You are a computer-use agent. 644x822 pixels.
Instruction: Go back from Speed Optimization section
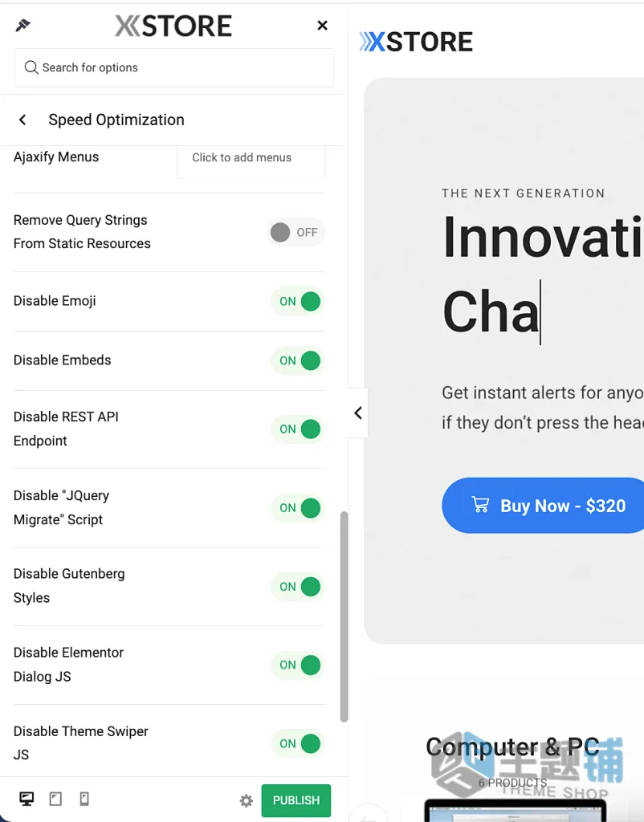coord(22,120)
